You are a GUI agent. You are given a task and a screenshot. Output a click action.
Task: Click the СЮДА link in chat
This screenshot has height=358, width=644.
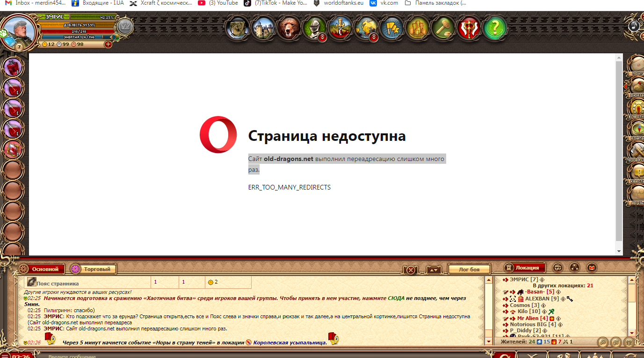pyautogui.click(x=396, y=298)
